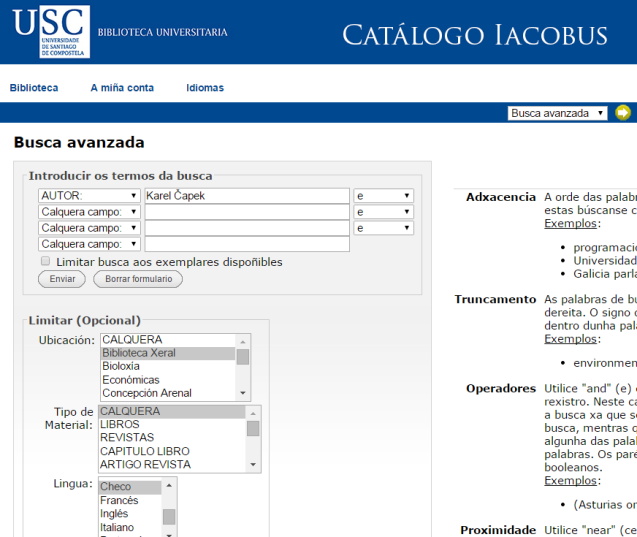
Task: Click the Enviar button
Action: click(x=62, y=279)
